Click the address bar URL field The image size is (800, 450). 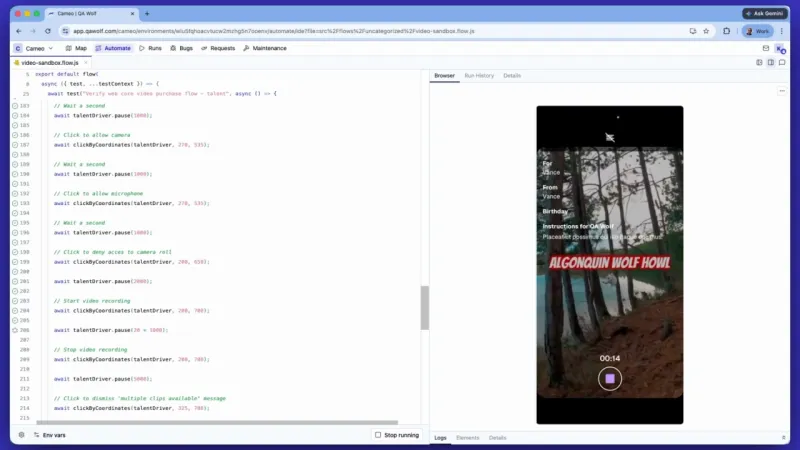[x=273, y=31]
